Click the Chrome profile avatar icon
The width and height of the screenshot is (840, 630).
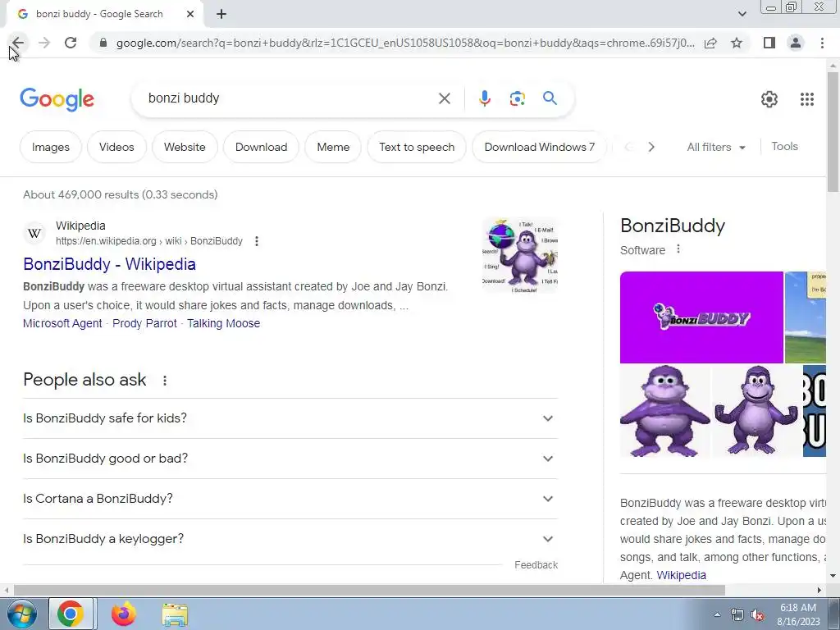pyautogui.click(x=796, y=43)
